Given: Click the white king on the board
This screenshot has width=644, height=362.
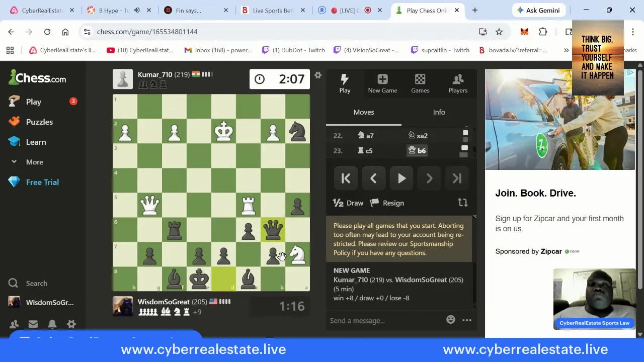Looking at the screenshot, I should pos(223,131).
